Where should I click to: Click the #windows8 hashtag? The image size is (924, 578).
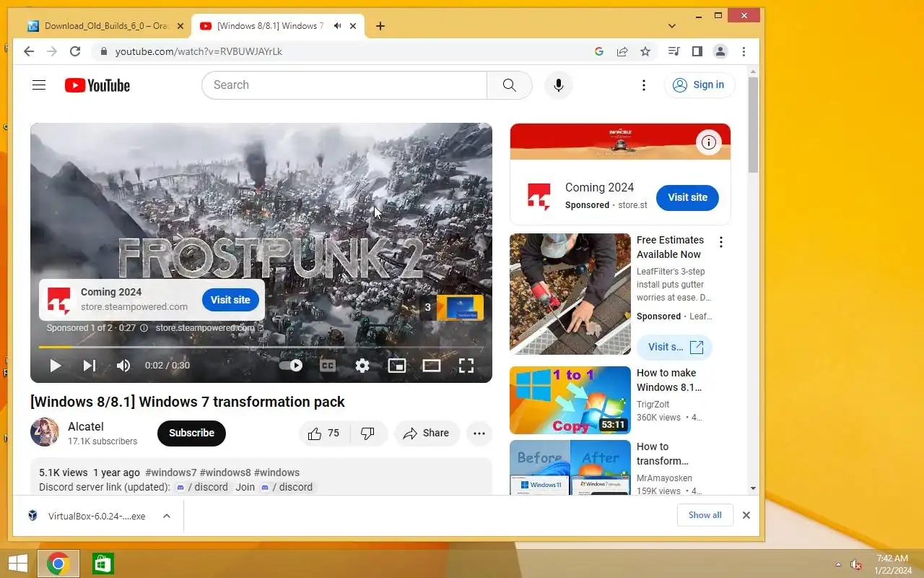225,473
